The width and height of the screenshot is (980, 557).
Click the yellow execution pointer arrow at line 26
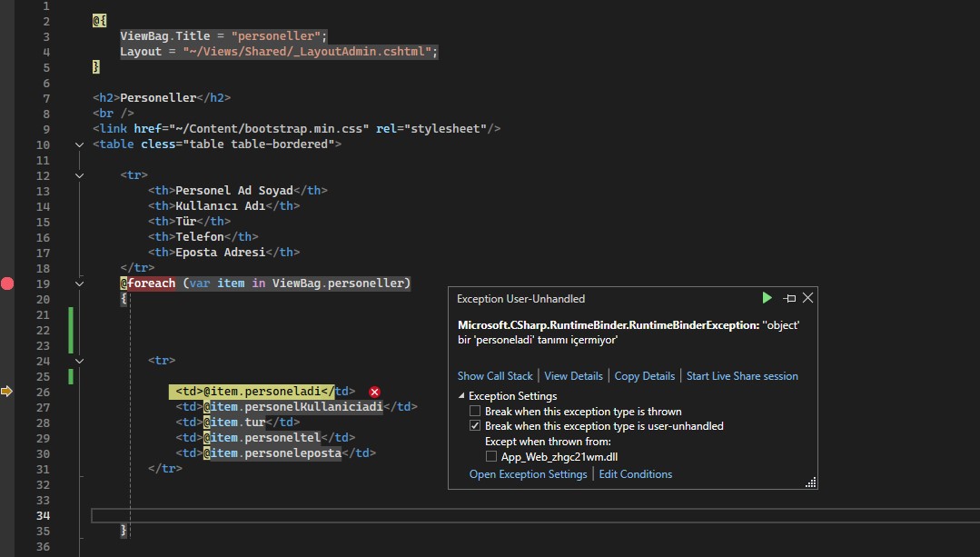(x=7, y=392)
